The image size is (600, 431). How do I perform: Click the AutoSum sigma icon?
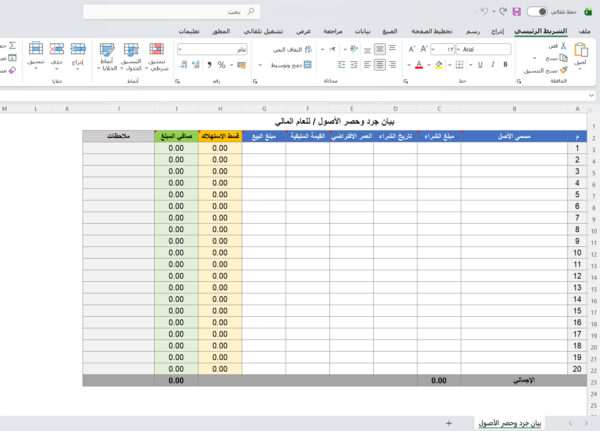coord(12,46)
